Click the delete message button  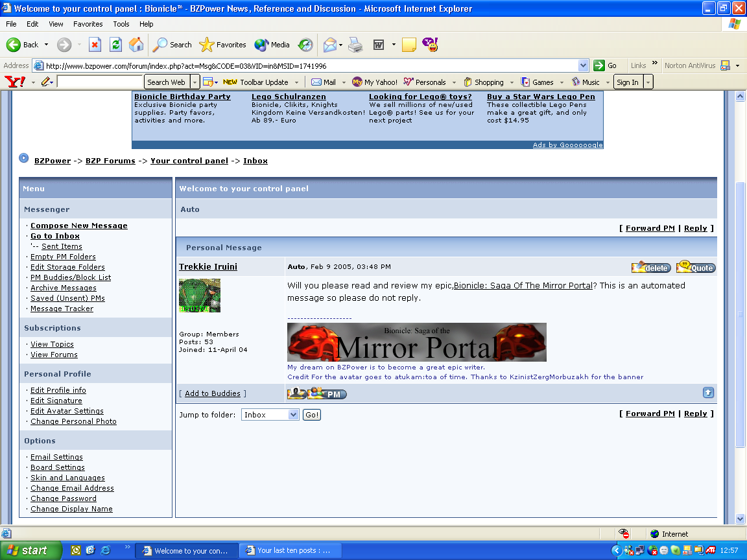click(651, 267)
